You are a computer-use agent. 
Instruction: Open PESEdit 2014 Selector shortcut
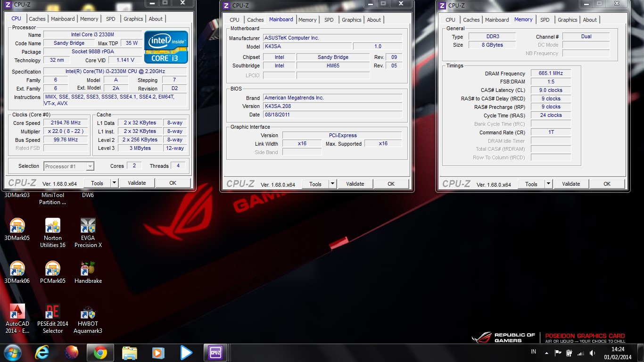(52, 319)
